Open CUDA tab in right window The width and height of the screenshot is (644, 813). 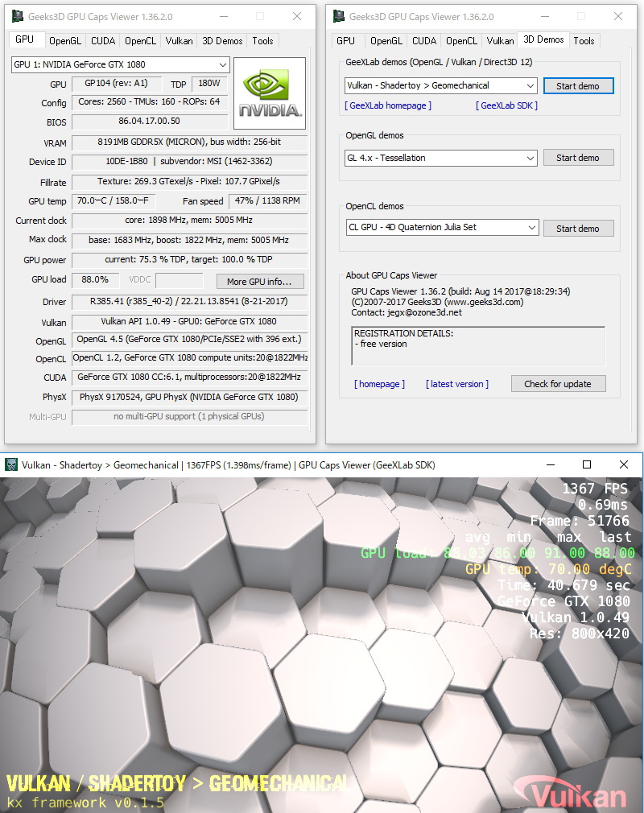(x=424, y=41)
